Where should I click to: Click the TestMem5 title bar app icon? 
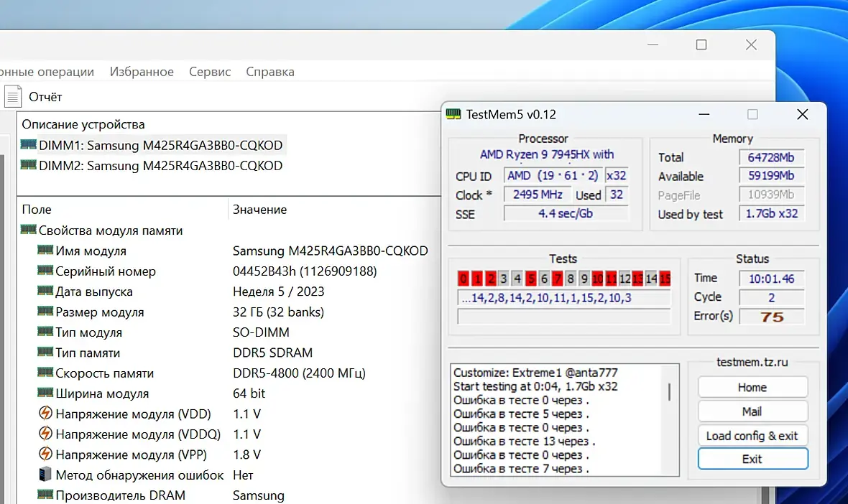(x=453, y=114)
